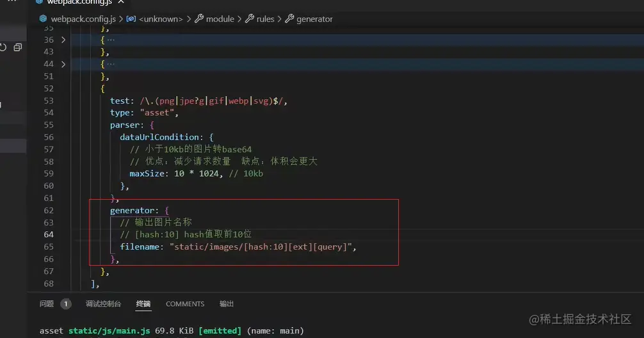Click the wrench icon before generator
The image size is (644, 338).
click(x=289, y=19)
